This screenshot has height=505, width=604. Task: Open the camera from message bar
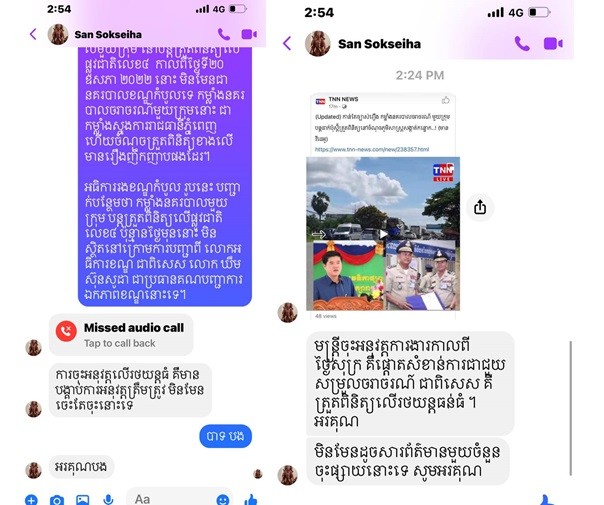[x=57, y=500]
